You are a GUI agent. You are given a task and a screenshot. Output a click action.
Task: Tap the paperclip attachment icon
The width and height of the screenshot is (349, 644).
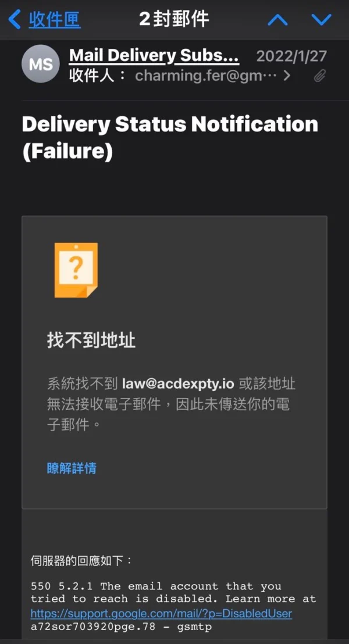click(x=320, y=76)
